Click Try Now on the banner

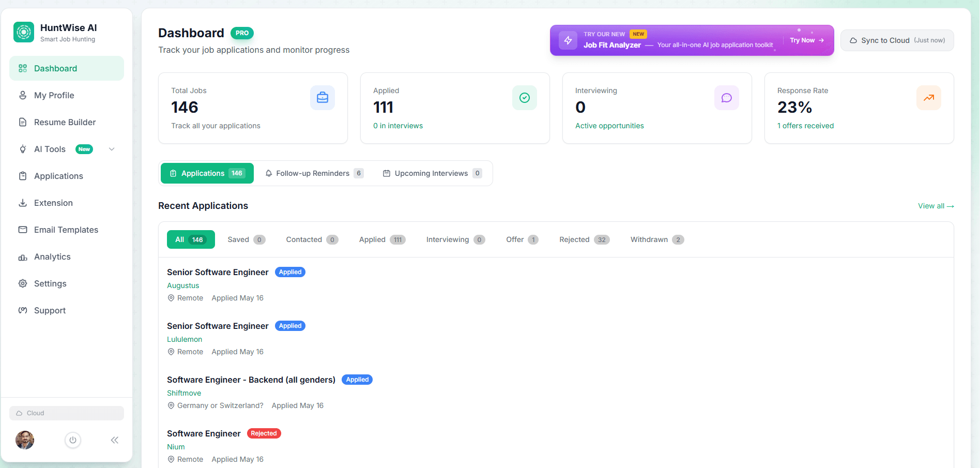(807, 40)
